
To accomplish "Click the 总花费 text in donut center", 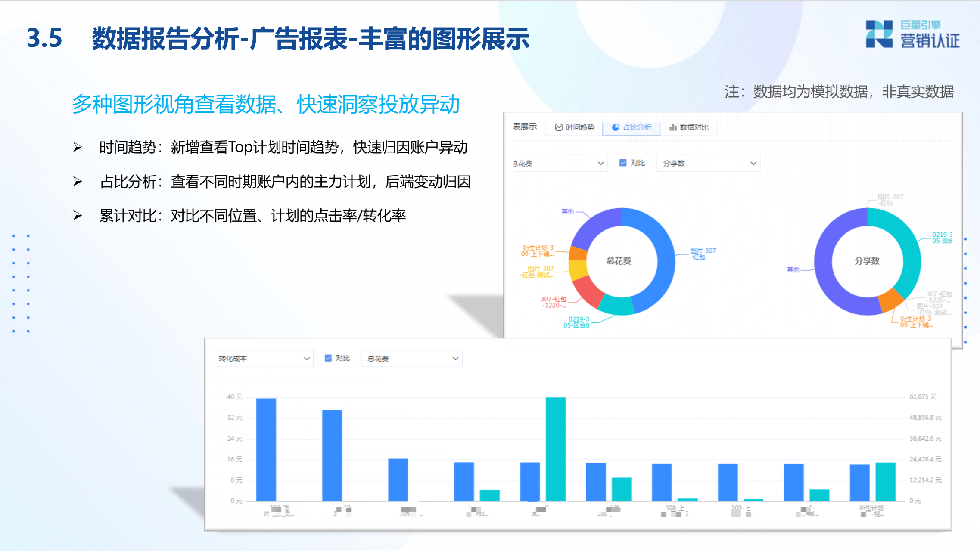I will pos(619,260).
